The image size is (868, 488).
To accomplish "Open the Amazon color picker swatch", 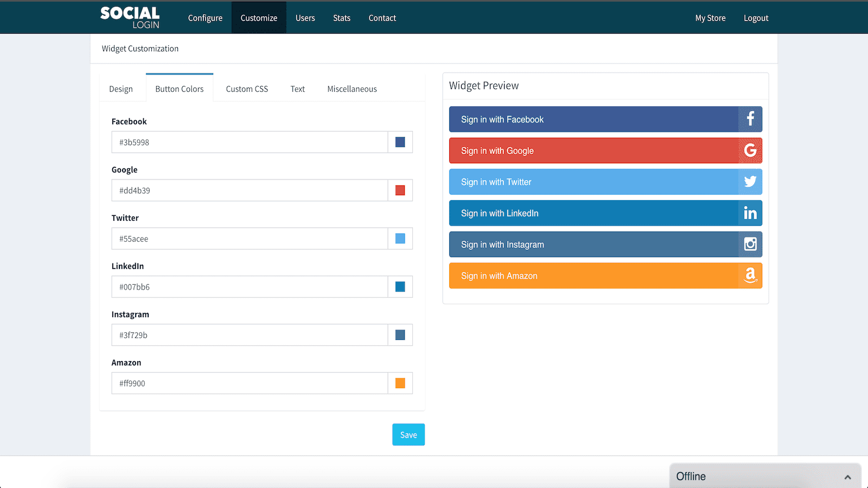I will (400, 383).
